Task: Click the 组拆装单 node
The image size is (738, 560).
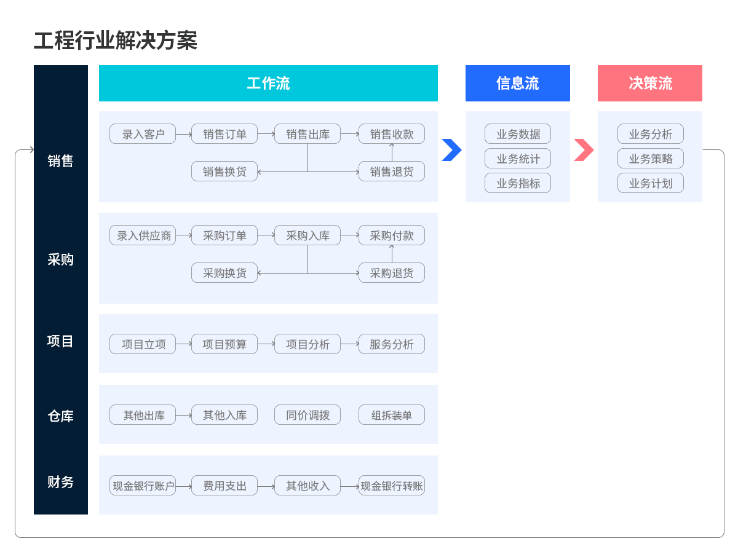Action: click(392, 415)
